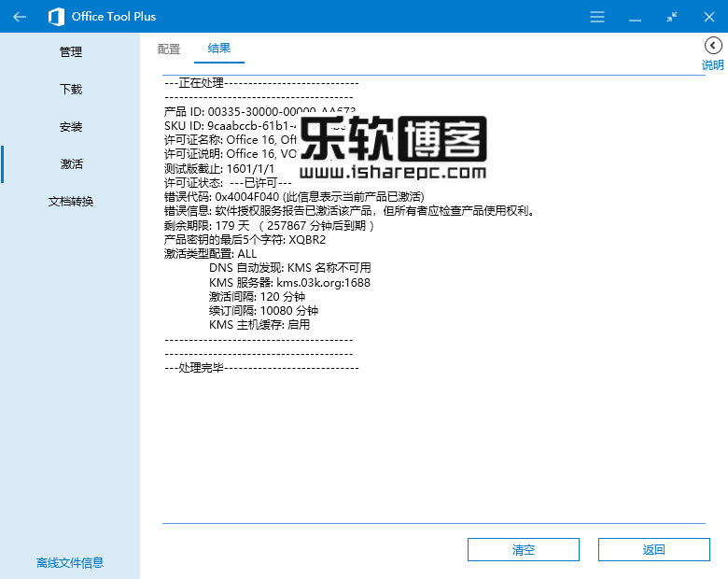Image resolution: width=728 pixels, height=579 pixels.
Task: Open the 说明 help link
Action: [x=713, y=65]
